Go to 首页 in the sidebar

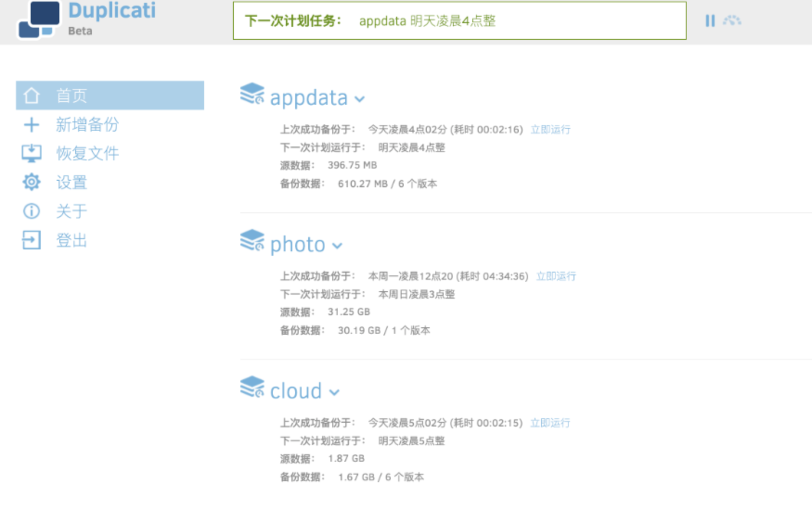point(110,95)
